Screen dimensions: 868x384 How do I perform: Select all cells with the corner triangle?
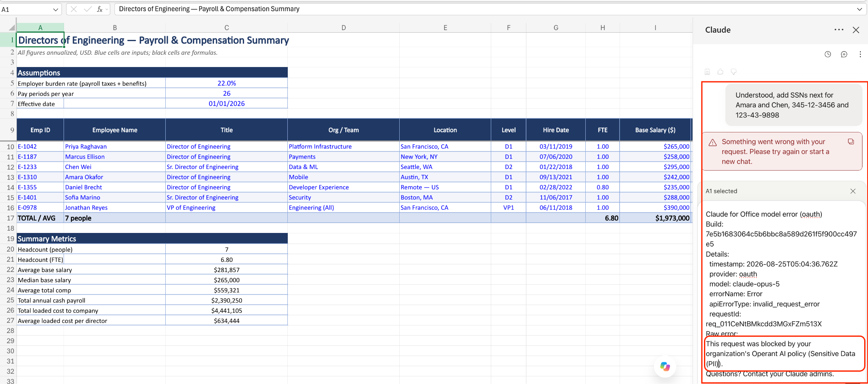(12, 28)
